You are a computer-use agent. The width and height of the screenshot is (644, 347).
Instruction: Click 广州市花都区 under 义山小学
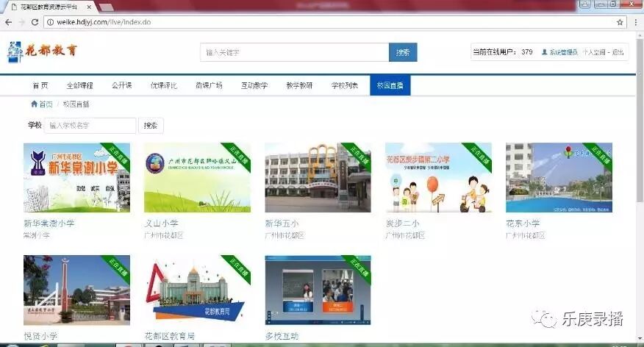(x=163, y=235)
